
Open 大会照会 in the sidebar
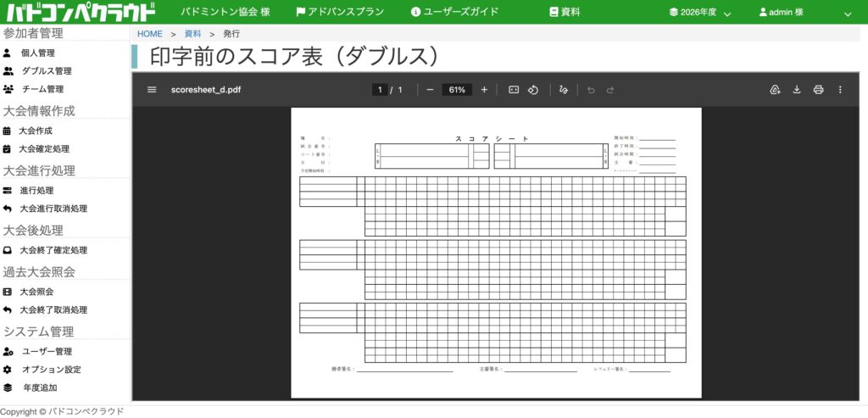click(36, 292)
